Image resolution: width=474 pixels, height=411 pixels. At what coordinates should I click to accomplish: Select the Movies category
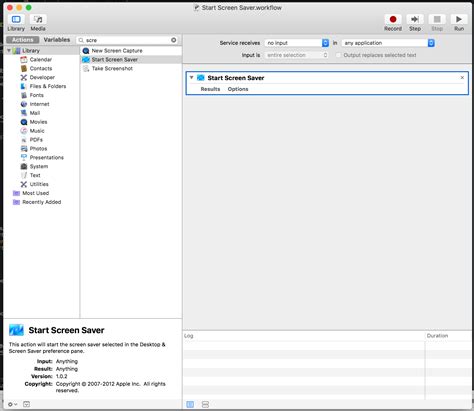[x=38, y=122]
